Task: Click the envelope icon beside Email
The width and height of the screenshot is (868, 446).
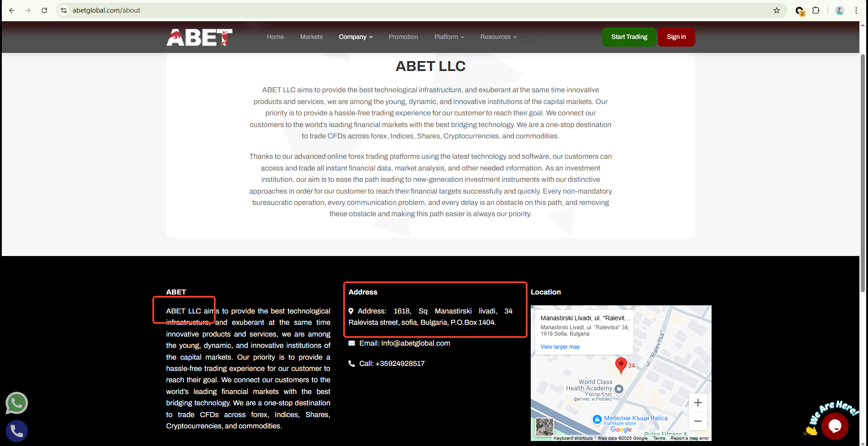Action: tap(352, 343)
